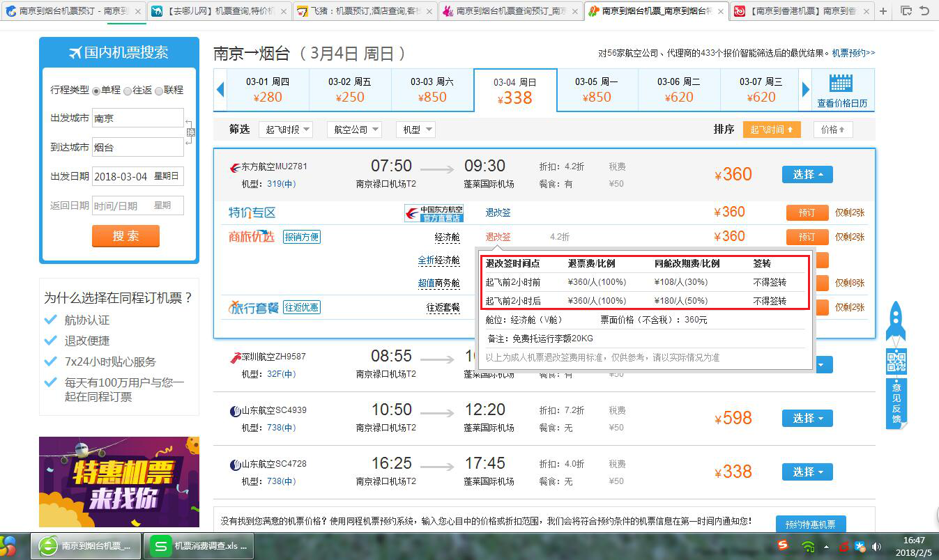Click the orange 搜索 button
The width and height of the screenshot is (939, 560).
point(125,236)
